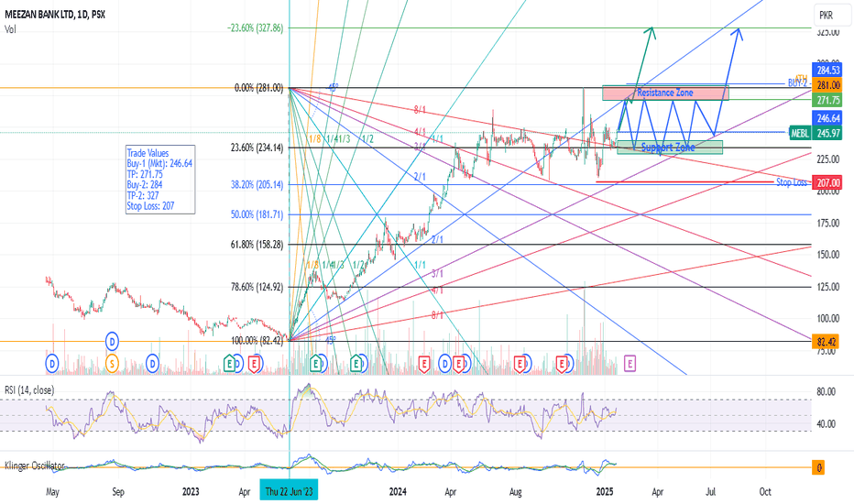Viewport: 854px width, 504px height.
Task: Click the 2024 year label on time axis
Action: click(398, 491)
